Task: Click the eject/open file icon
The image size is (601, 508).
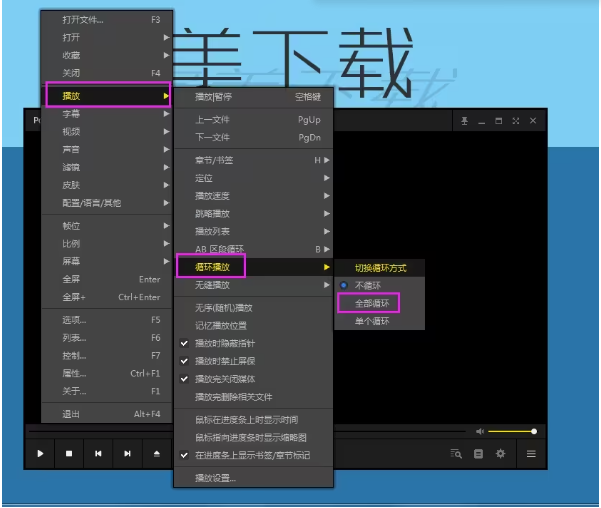Action: point(157,454)
